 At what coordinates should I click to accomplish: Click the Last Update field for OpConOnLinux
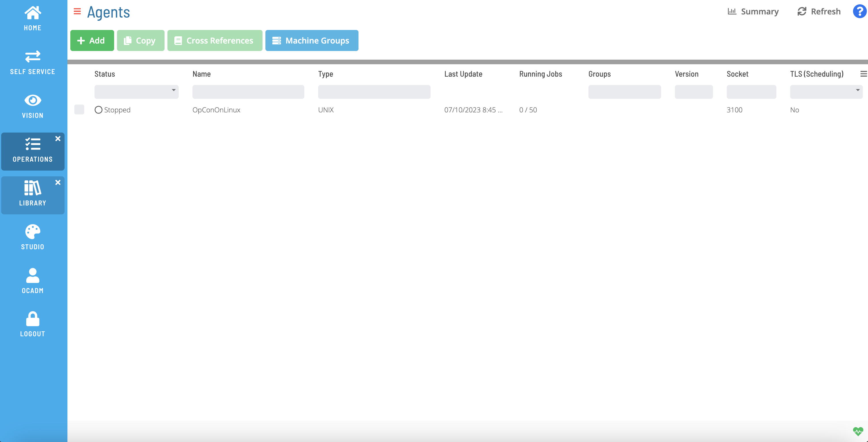pos(473,109)
